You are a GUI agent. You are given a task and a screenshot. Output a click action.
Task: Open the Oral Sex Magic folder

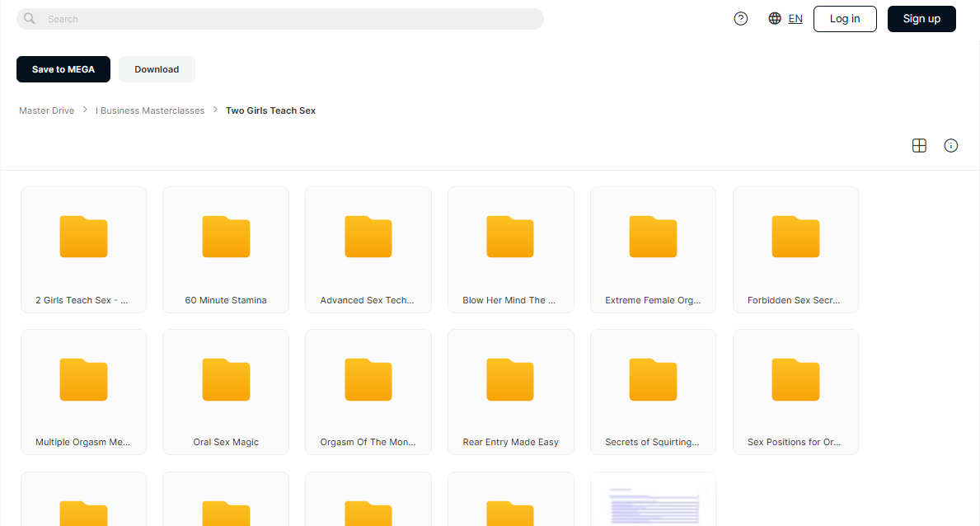pos(226,392)
